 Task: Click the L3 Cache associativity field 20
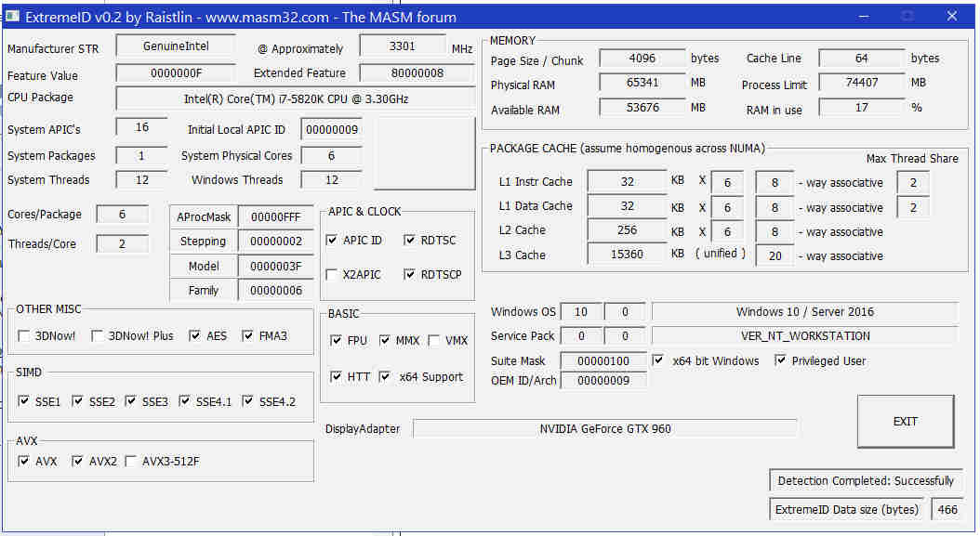click(775, 255)
